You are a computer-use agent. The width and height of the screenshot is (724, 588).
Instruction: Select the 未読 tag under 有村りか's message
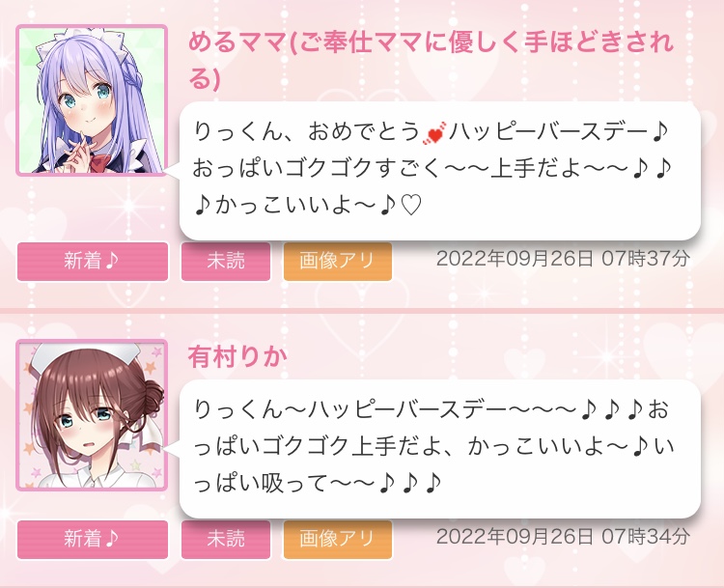tap(226, 540)
